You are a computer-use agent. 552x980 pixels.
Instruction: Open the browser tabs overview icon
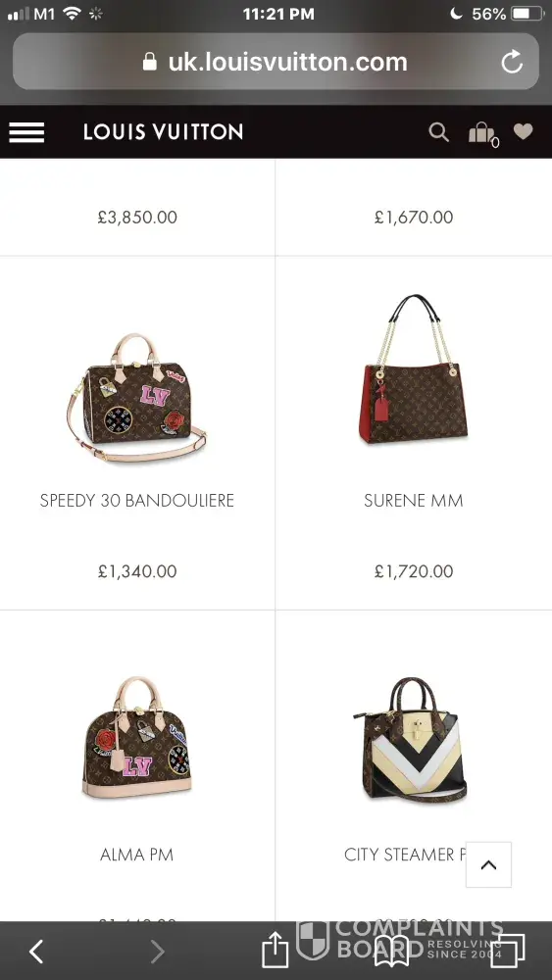coord(507,951)
